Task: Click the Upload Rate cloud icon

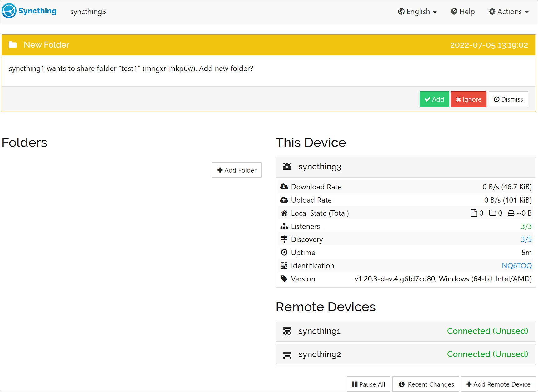Action: pos(284,200)
